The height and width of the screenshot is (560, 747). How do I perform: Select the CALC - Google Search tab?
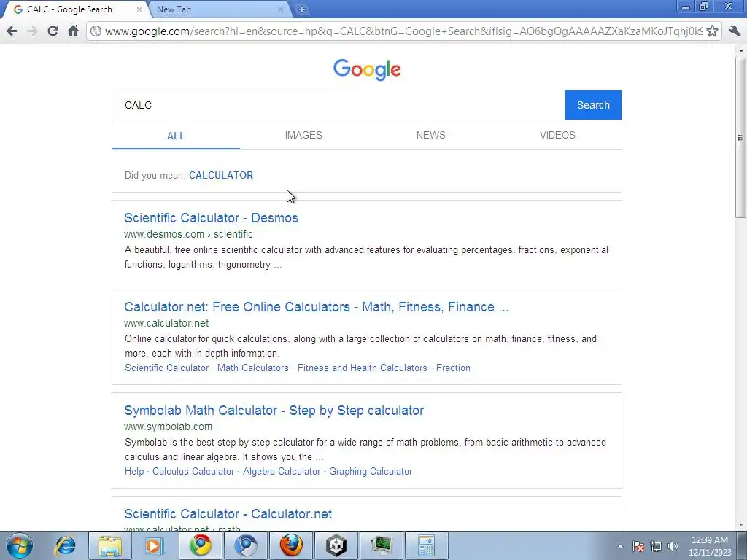click(76, 9)
